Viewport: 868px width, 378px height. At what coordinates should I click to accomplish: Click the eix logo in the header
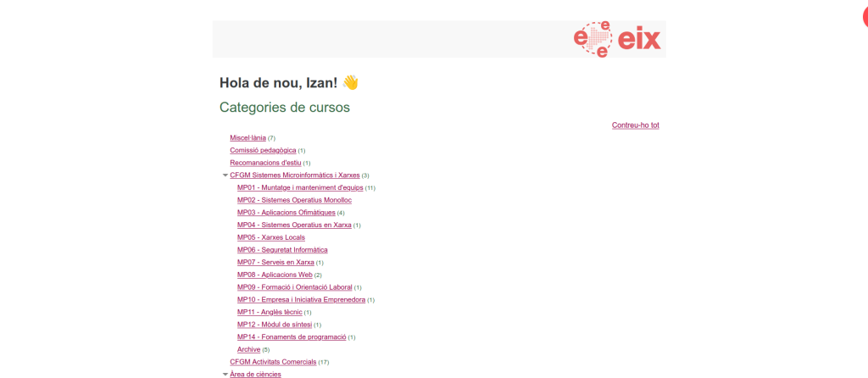click(617, 39)
